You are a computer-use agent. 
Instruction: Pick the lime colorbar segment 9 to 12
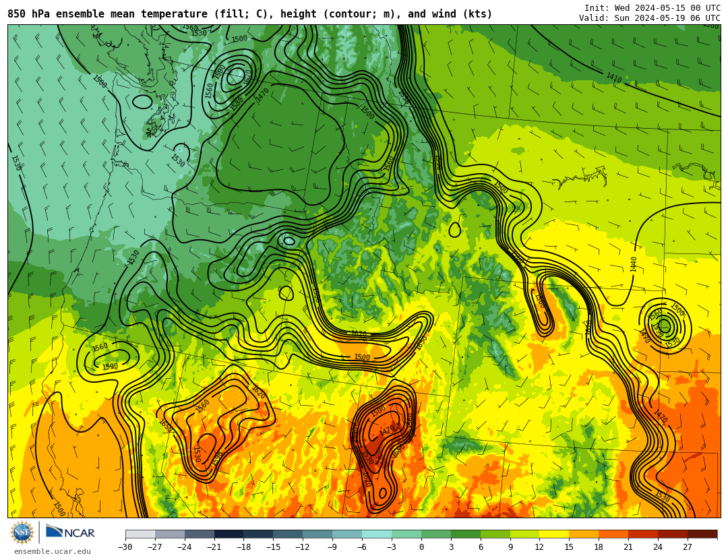(x=525, y=534)
